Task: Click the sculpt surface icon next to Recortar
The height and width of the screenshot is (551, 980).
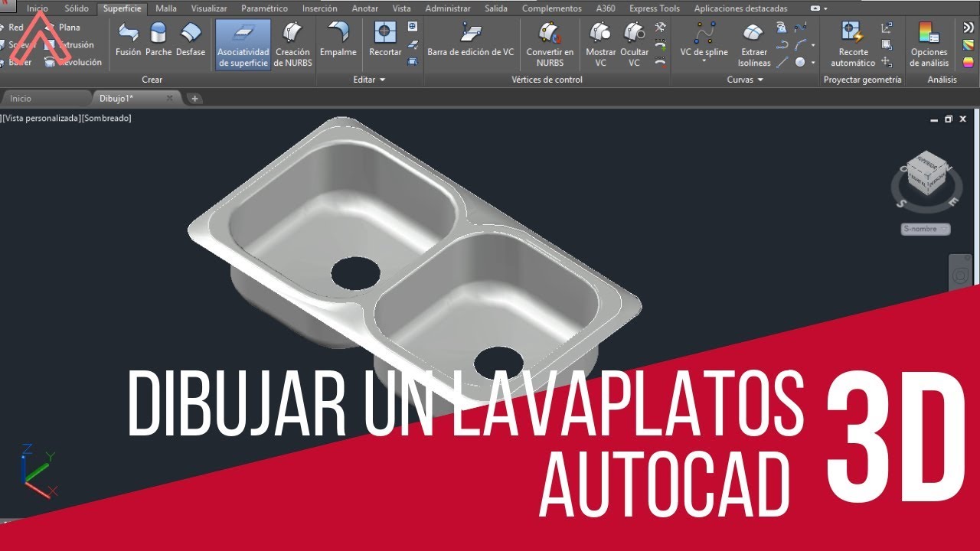Action: tap(413, 61)
